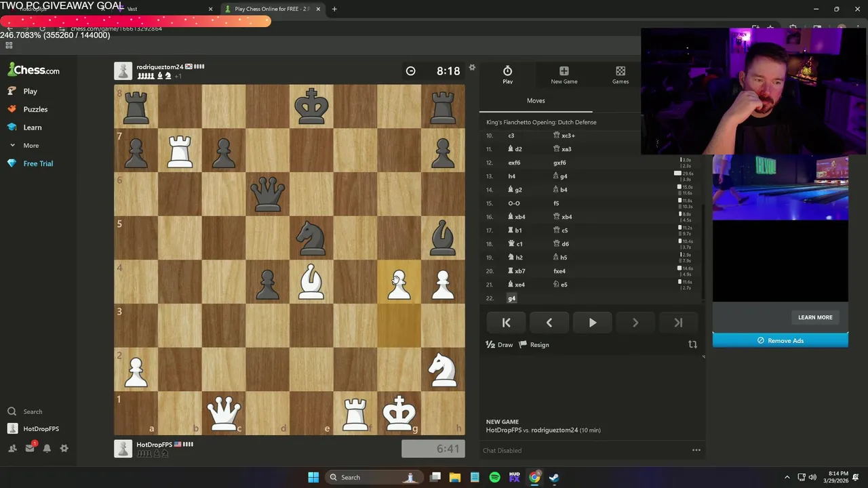Image resolution: width=868 pixels, height=488 pixels.
Task: Click the white king on g1
Action: pos(399,412)
